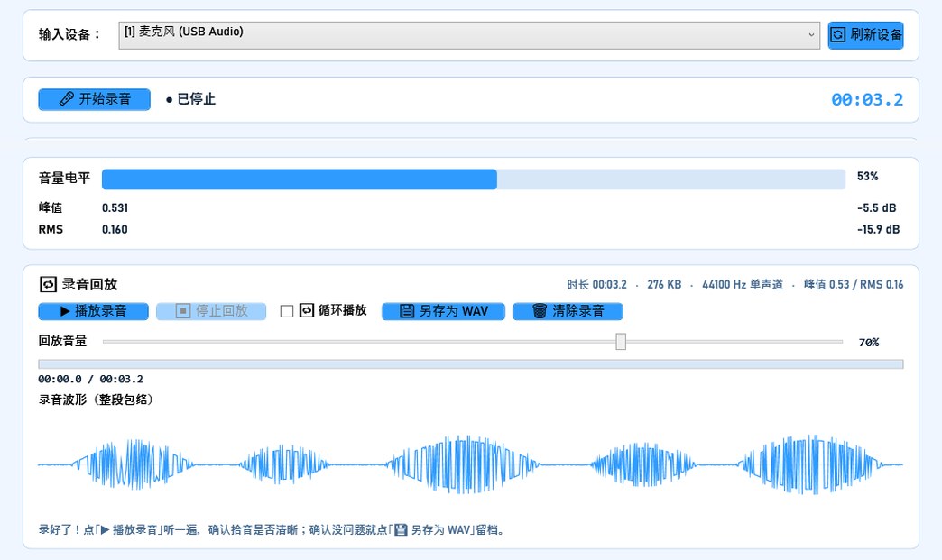
Task: Click the microphone icon in 开始录音
Action: [67, 99]
